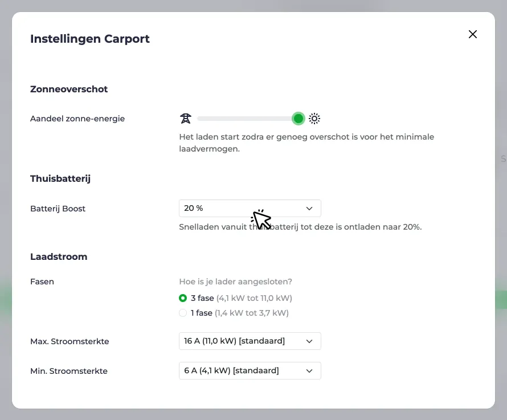The width and height of the screenshot is (507, 420).
Task: Click the 'Hoe is je lader aangesloten?' text
Action: [x=236, y=282]
